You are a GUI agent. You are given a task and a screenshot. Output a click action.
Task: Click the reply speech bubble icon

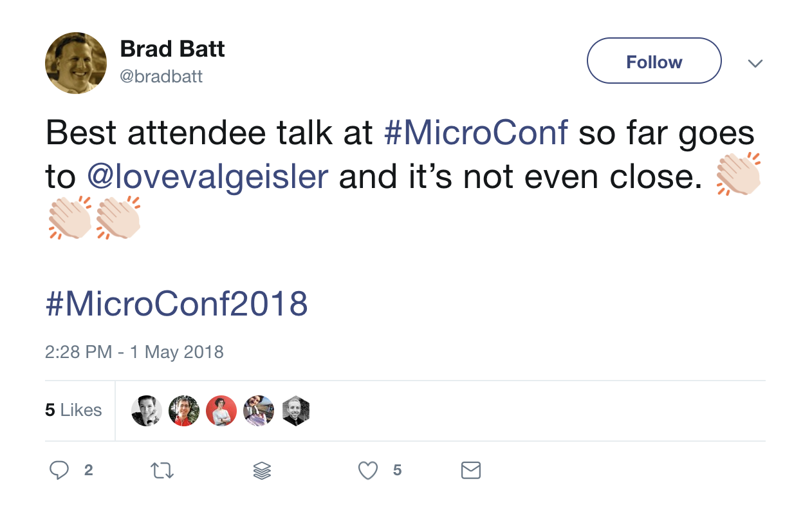(x=59, y=471)
